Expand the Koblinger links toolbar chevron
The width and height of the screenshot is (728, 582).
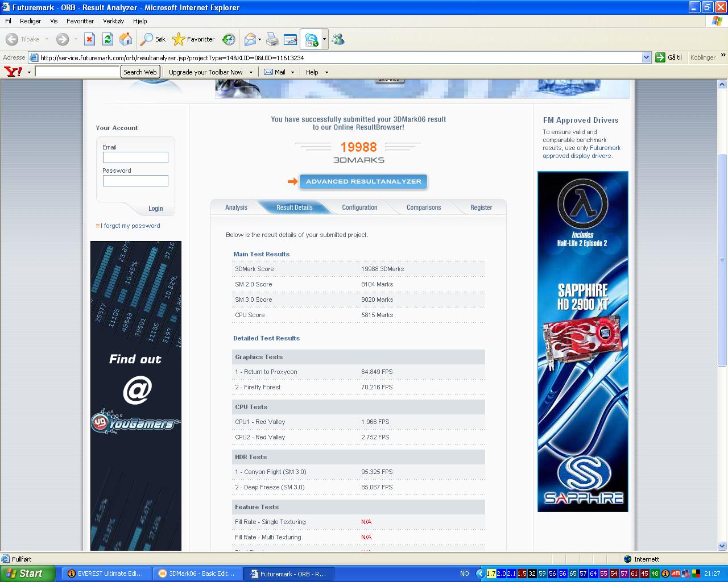coord(723,56)
